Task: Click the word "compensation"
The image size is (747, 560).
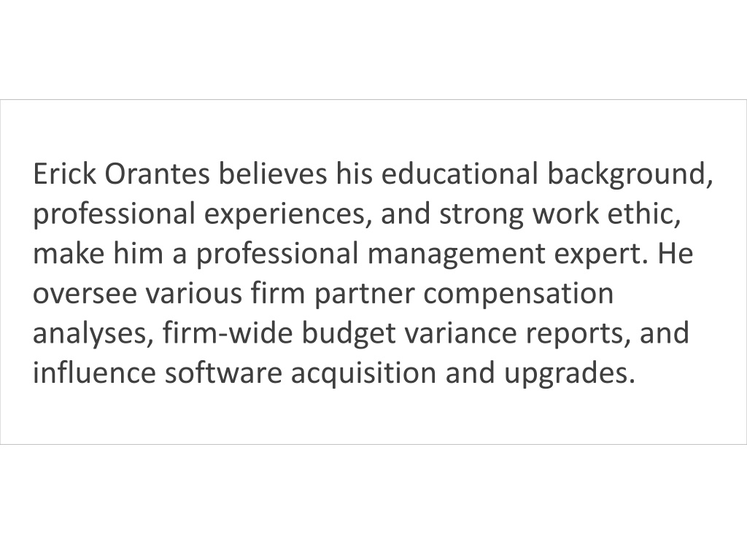Action: coord(519,295)
